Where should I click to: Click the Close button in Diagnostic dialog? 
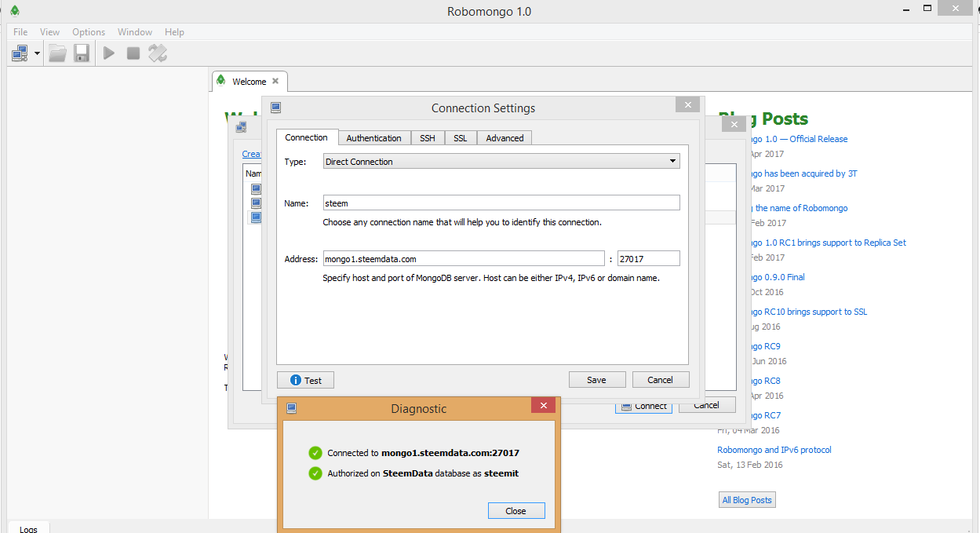(x=516, y=510)
